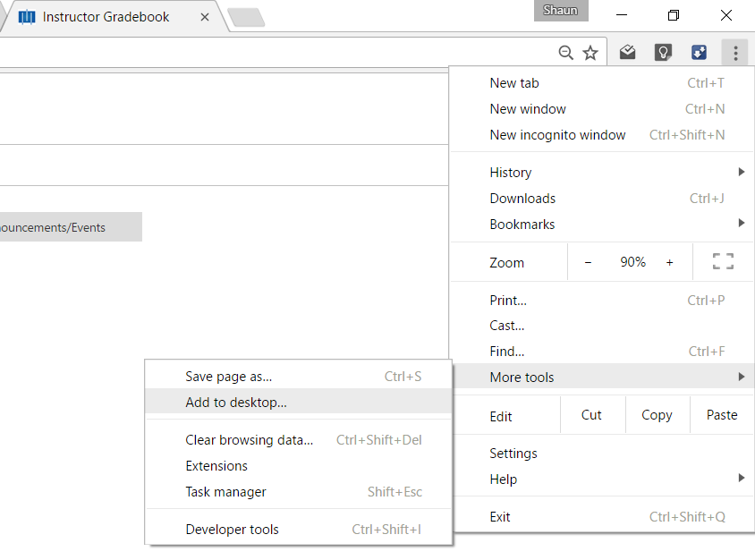Open Developer tools from submenu
Screen dimensions: 755x560
pyautogui.click(x=299, y=530)
